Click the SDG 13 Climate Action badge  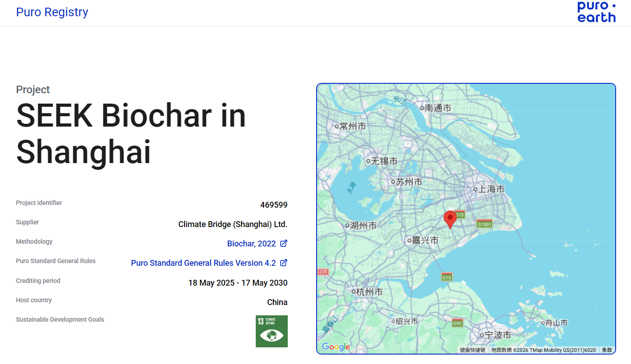(272, 331)
